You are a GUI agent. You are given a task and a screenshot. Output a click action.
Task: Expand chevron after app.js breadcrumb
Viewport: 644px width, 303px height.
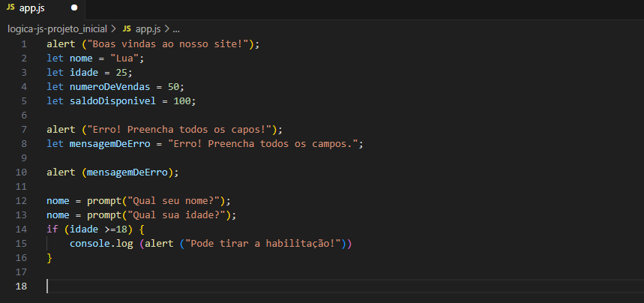point(166,29)
